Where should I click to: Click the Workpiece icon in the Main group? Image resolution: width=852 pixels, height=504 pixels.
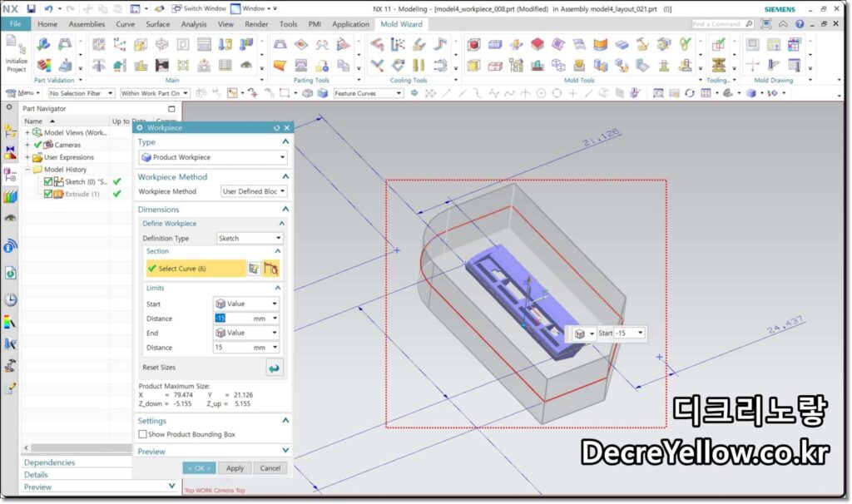141,45
